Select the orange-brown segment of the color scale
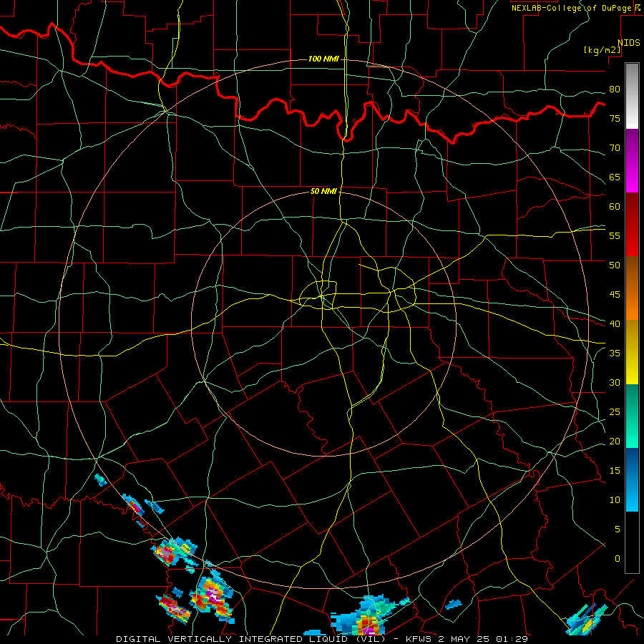Screen dimensions: 644x644 point(632,288)
